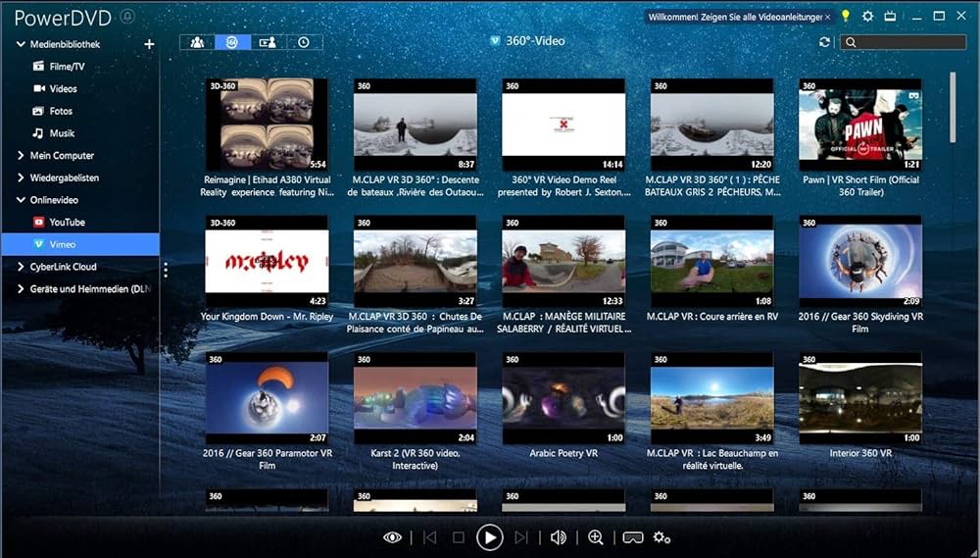Image resolution: width=980 pixels, height=558 pixels.
Task: Click the vertical scrollbar thumb
Action: pyautogui.click(x=953, y=107)
